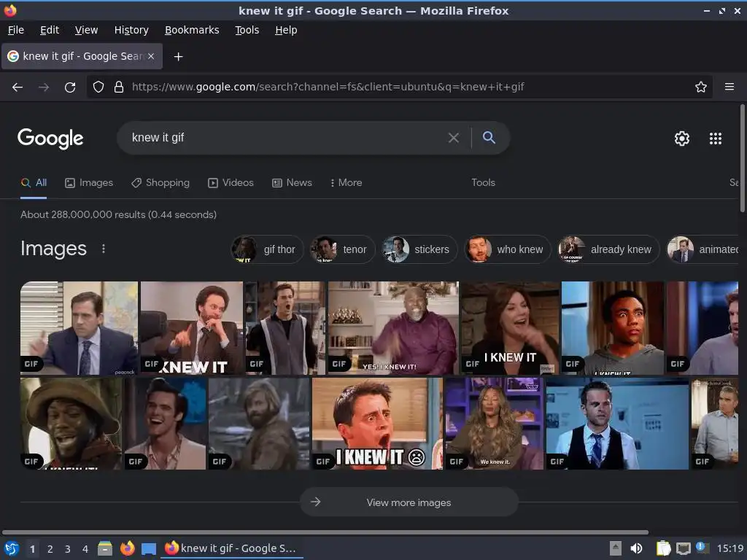Select the Firefox window in the taskbar
The image size is (747, 560).
pos(233,548)
